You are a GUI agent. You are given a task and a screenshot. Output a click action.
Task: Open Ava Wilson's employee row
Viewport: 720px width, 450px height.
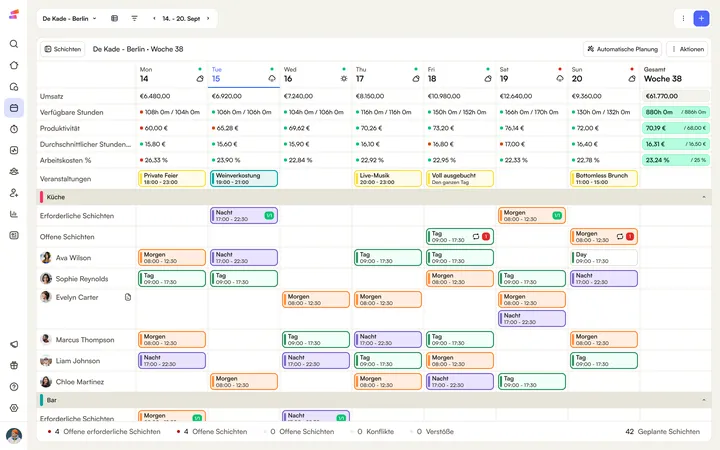(86, 258)
